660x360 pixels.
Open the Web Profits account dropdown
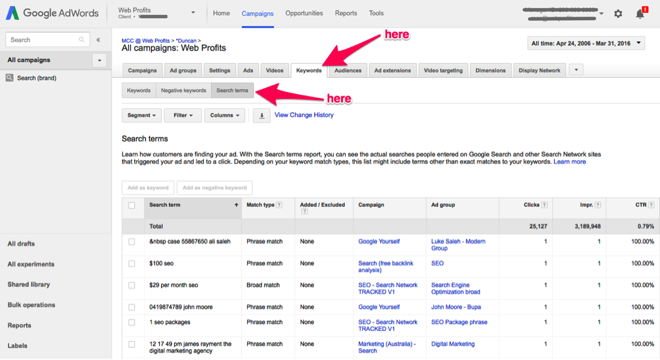click(193, 13)
